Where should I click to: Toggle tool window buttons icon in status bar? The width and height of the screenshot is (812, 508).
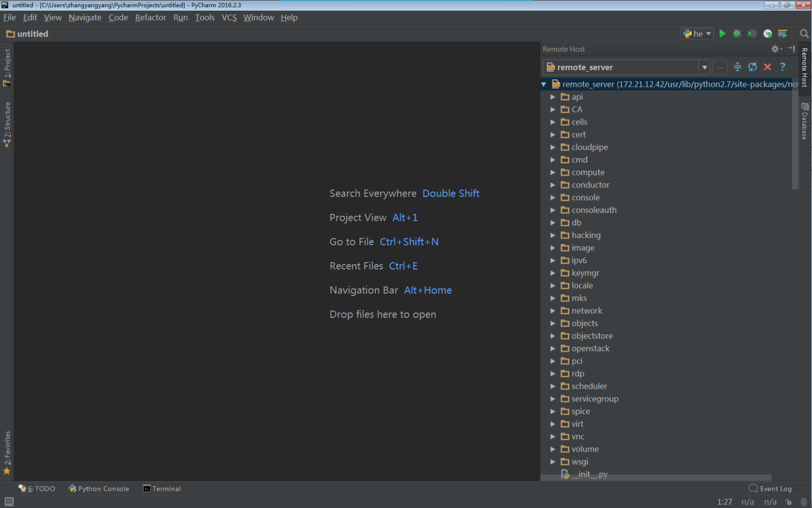click(9, 502)
